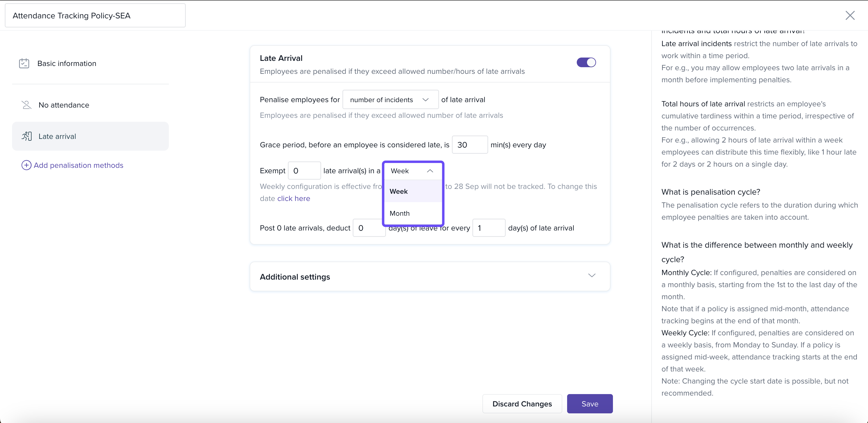Open the number of incidents dropdown

point(390,100)
